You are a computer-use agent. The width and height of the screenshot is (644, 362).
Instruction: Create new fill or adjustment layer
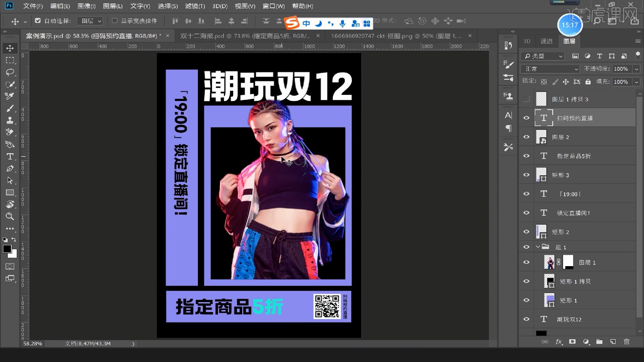586,342
